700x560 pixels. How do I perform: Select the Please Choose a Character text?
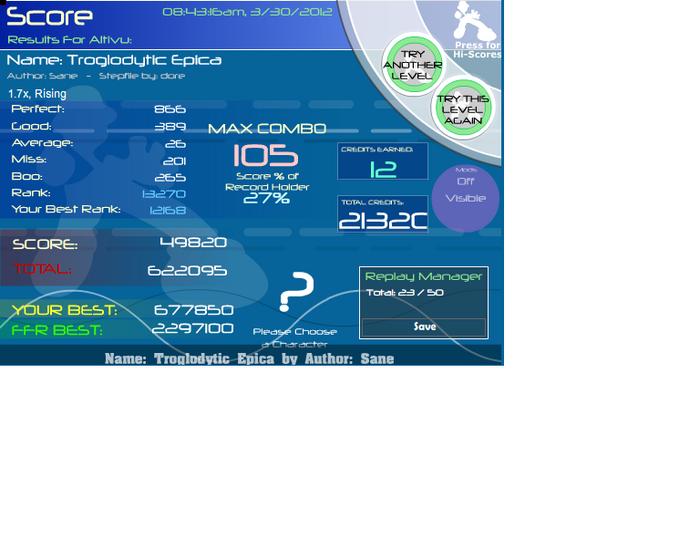295,338
